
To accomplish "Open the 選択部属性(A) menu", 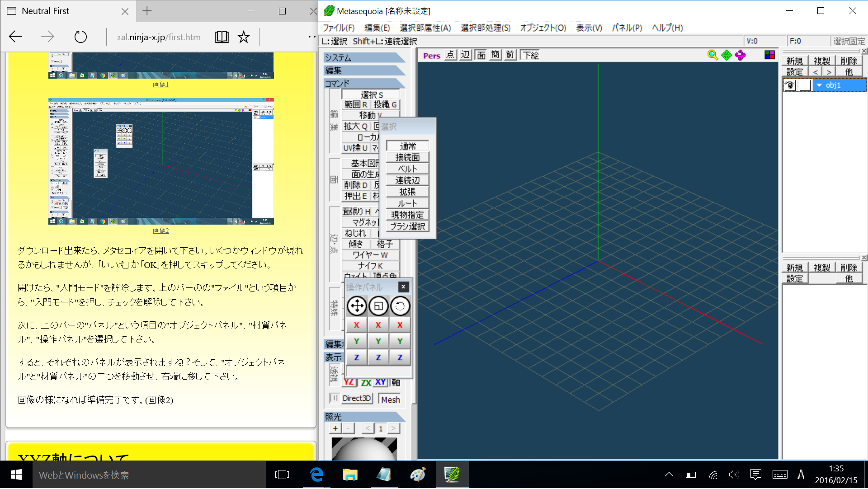I will (425, 28).
